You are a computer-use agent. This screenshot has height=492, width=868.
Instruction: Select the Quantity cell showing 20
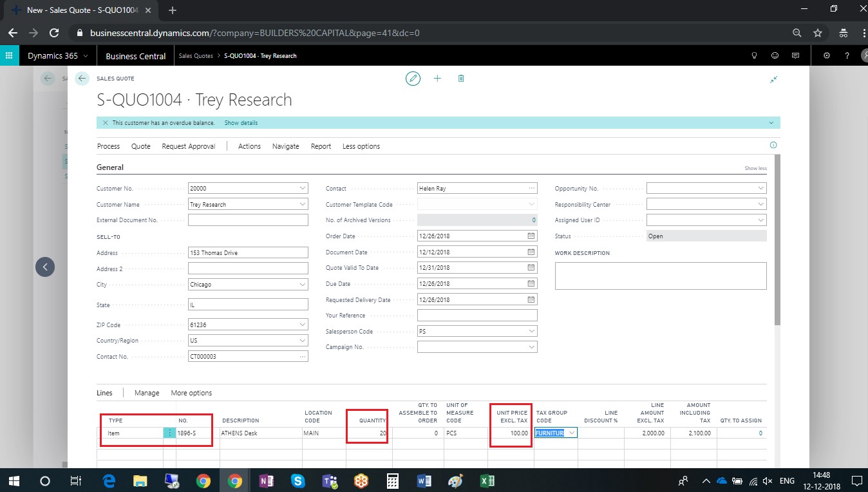369,433
